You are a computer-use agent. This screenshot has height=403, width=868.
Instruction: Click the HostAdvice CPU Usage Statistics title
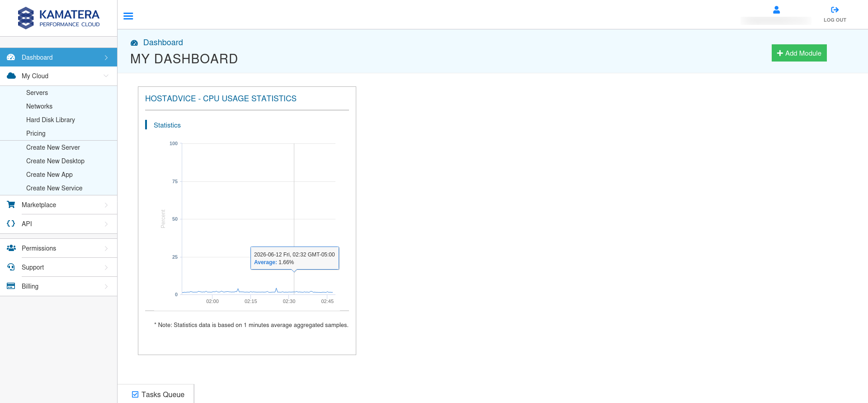[221, 99]
